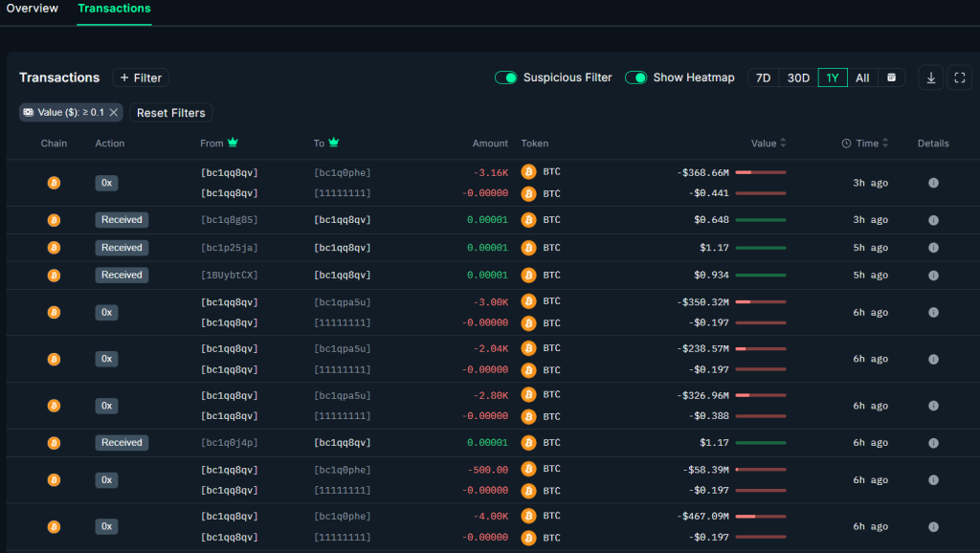
Task: Download the transactions list
Action: coord(930,78)
